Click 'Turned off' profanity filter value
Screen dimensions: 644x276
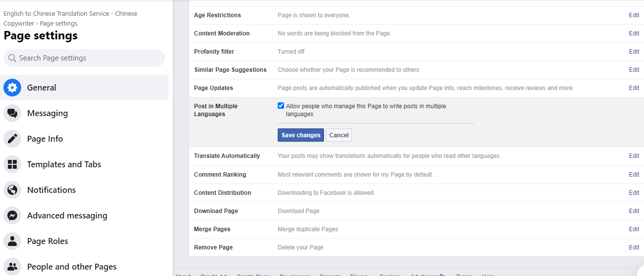pos(291,52)
